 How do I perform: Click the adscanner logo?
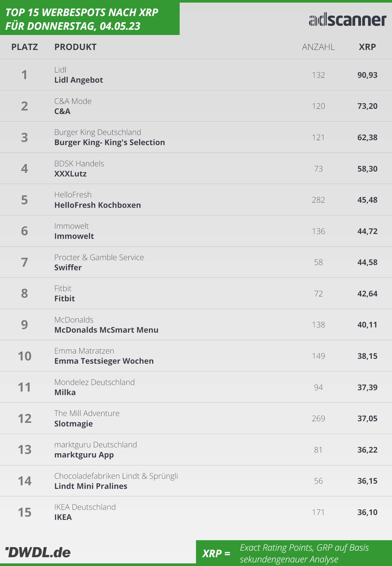348,20
